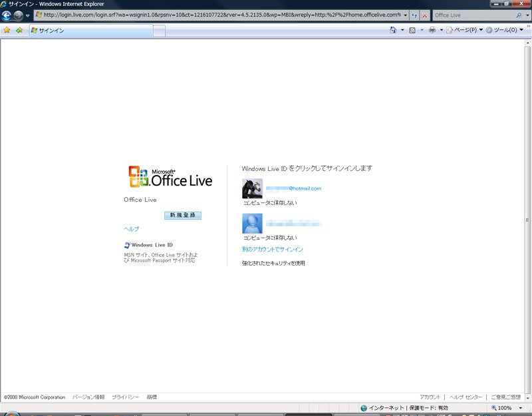Expand the Feeds dropdown arrow
This screenshot has width=532, height=416.
tap(422, 30)
